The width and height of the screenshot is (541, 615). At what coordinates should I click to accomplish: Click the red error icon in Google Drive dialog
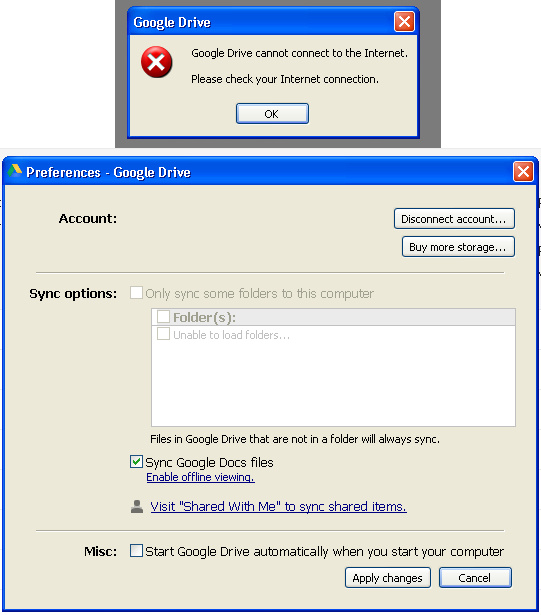point(157,62)
